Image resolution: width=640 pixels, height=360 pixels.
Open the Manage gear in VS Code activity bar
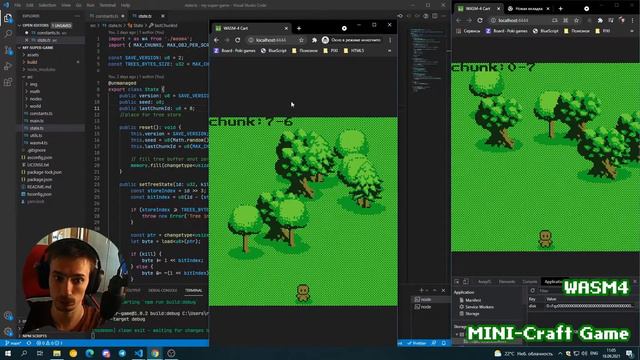pyautogui.click(x=8, y=331)
